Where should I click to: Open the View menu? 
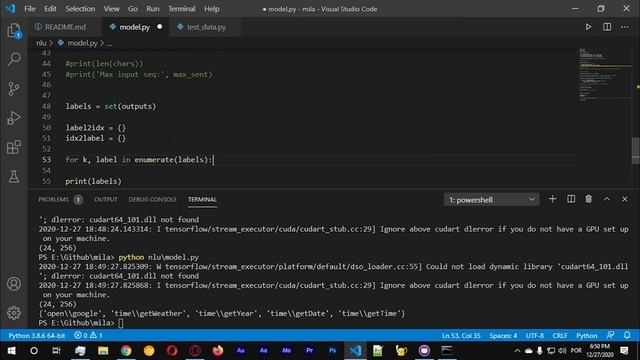(111, 9)
